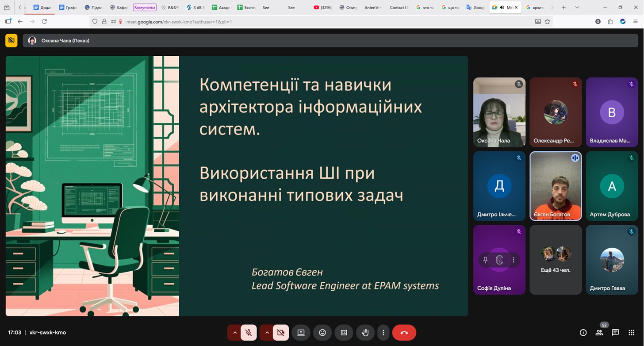Open meeting details info icon
The image size is (644, 346).
click(583, 332)
